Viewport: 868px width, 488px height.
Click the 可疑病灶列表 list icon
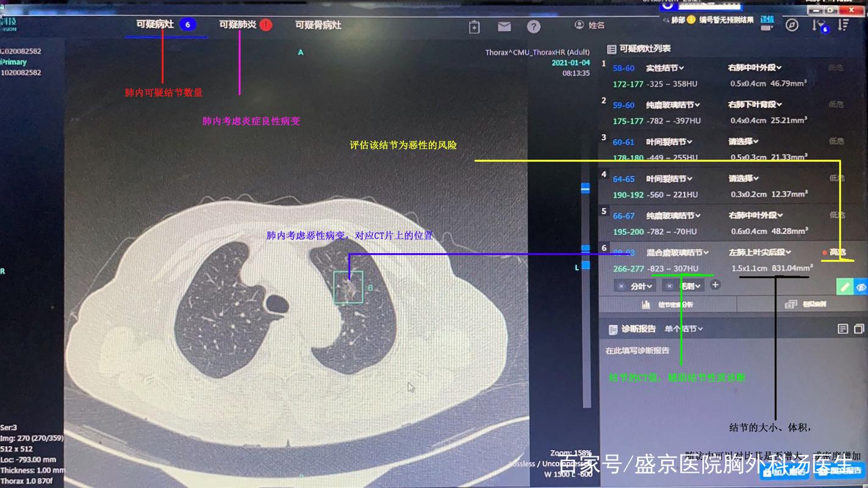coord(611,49)
